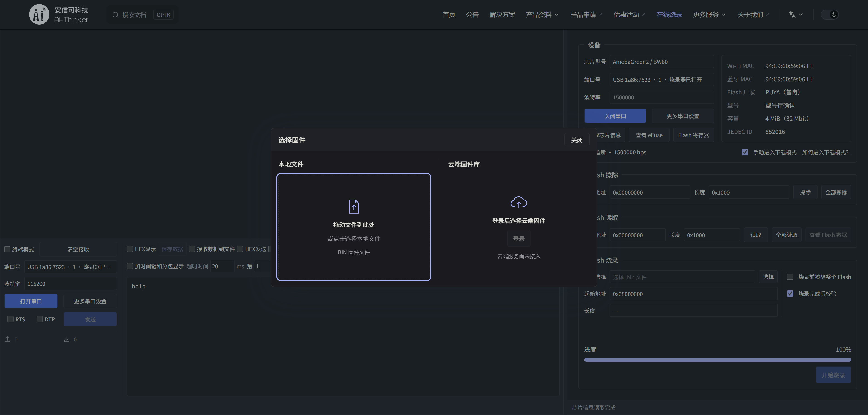The height and width of the screenshot is (415, 868).
Task: Toggle dark mode moon switch
Action: (830, 15)
